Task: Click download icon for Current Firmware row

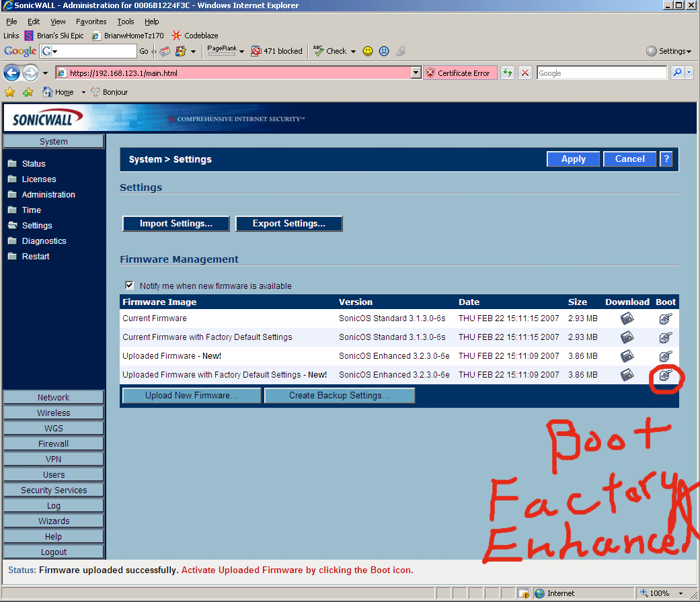Action: pos(627,318)
